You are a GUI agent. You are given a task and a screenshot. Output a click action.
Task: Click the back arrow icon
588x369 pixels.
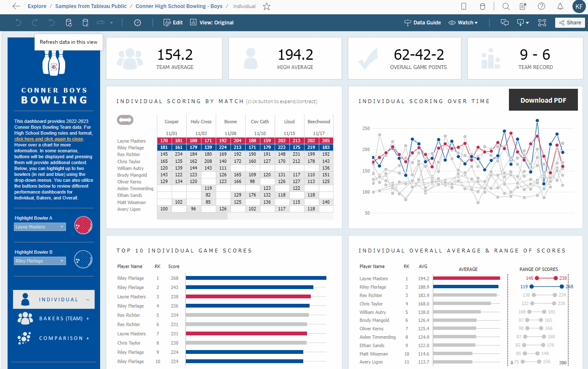point(16,6)
